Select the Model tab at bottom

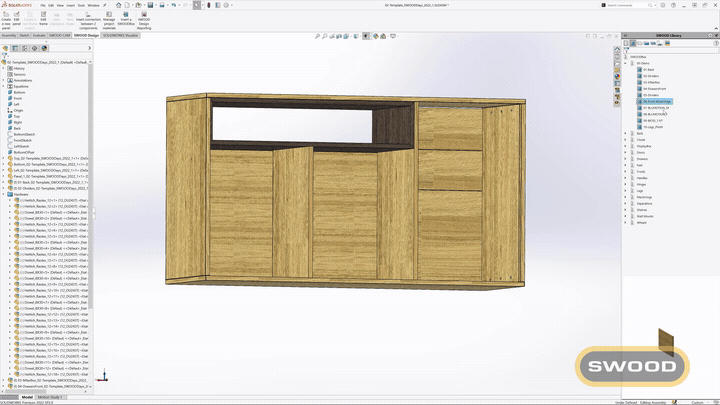pos(27,397)
